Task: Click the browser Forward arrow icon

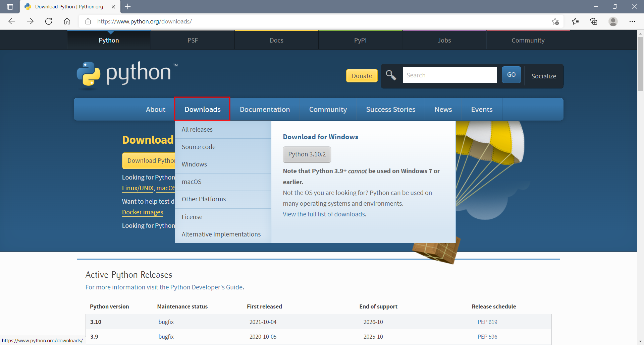Action: [x=30, y=21]
